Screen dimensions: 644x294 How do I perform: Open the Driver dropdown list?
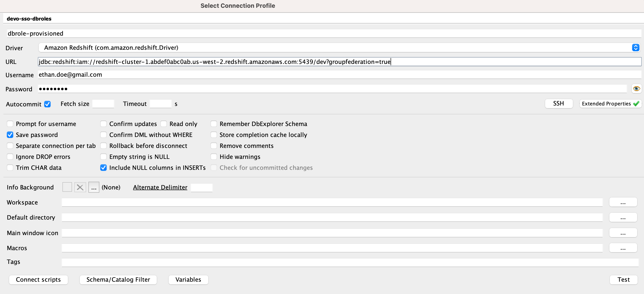point(636,47)
